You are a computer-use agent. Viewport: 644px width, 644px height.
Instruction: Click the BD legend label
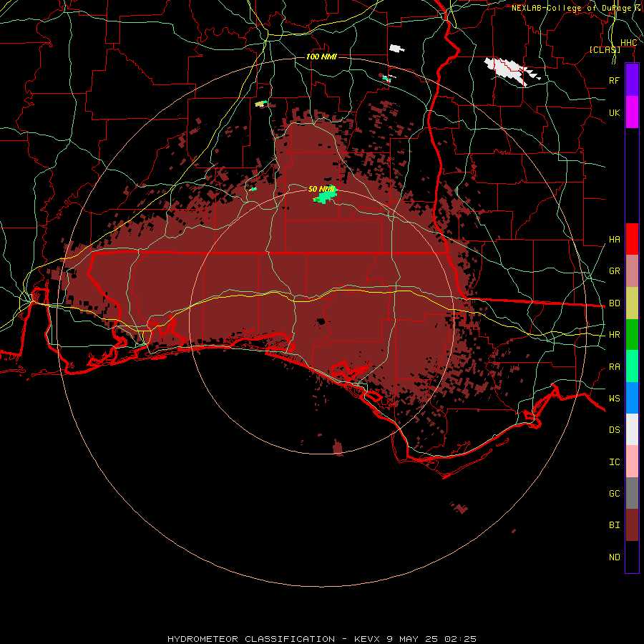point(614,303)
